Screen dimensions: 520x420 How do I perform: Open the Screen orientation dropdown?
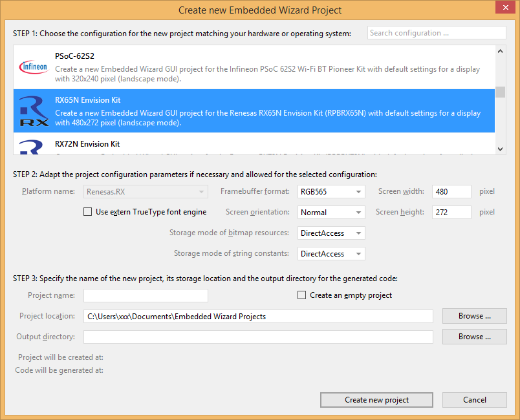pos(331,213)
